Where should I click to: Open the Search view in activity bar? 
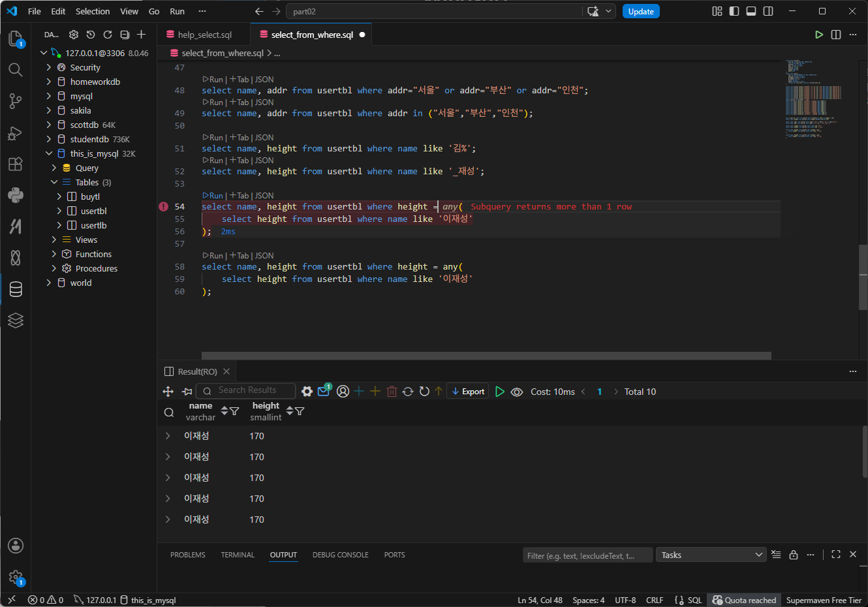point(16,69)
